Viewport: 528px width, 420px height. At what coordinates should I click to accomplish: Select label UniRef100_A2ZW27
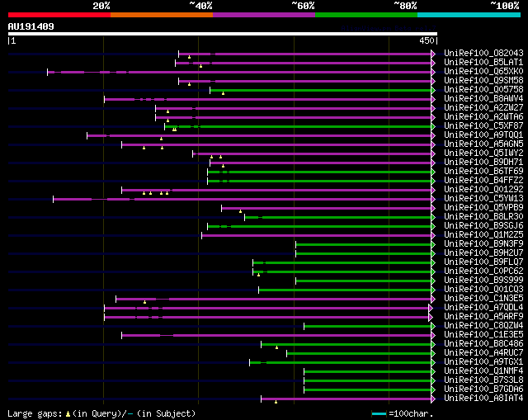pyautogui.click(x=483, y=107)
